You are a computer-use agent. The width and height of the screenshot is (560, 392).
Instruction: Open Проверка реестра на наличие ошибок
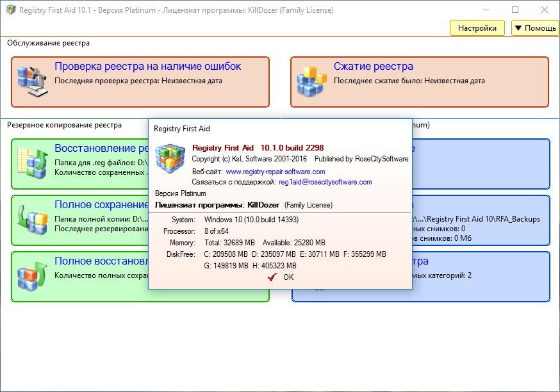pos(147,67)
